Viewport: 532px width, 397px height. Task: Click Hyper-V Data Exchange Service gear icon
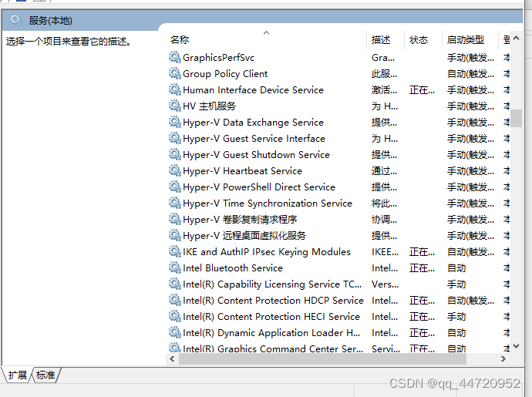[x=175, y=122]
